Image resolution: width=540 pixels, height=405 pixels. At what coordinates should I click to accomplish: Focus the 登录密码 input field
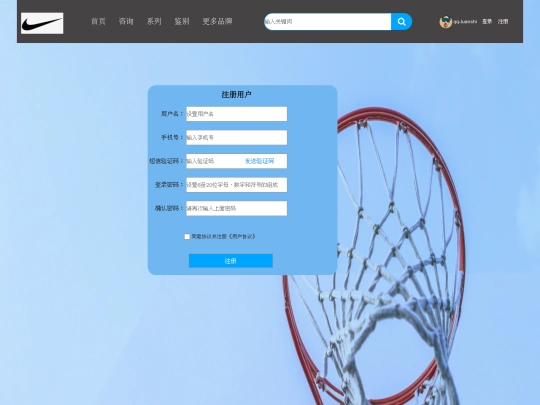[237, 185]
